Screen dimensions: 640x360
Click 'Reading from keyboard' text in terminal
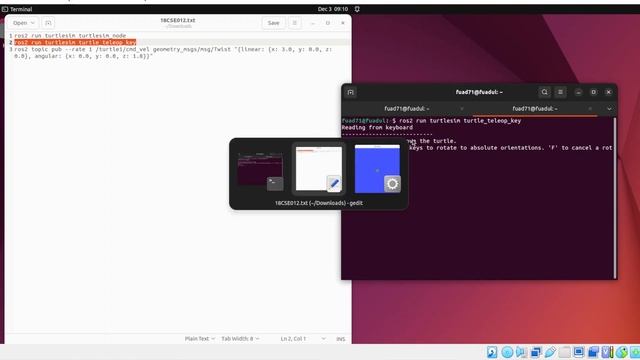(x=378, y=127)
